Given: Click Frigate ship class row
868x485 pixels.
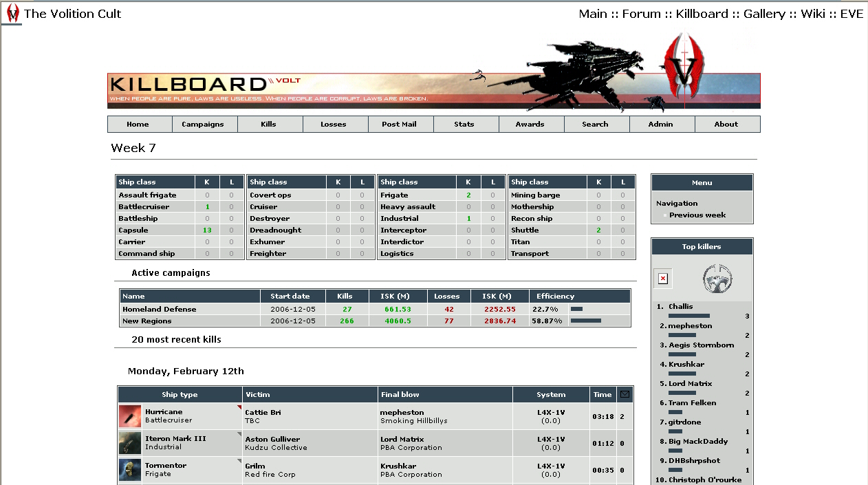Looking at the screenshot, I should (442, 195).
